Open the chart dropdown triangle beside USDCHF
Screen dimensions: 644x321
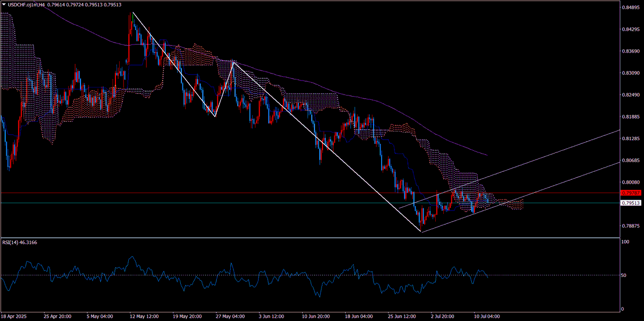coord(4,4)
